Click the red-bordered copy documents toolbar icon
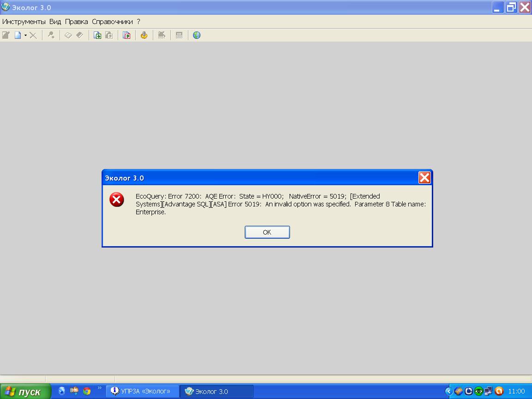 point(127,35)
